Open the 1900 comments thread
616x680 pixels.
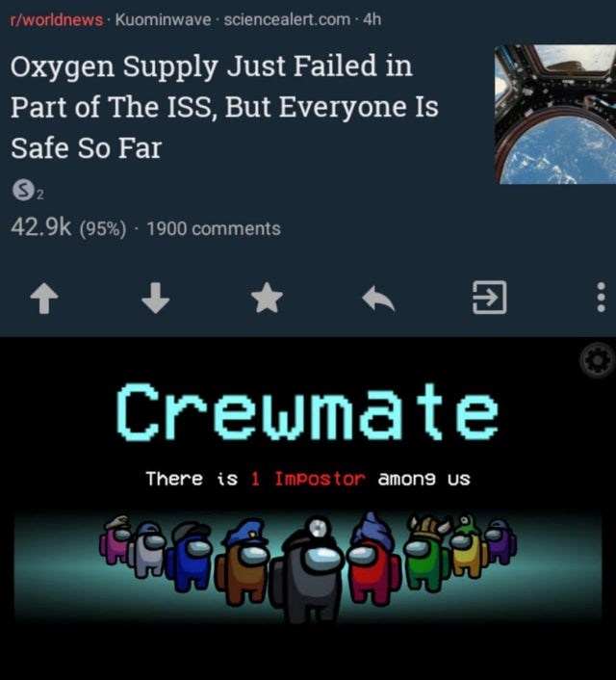click(214, 228)
